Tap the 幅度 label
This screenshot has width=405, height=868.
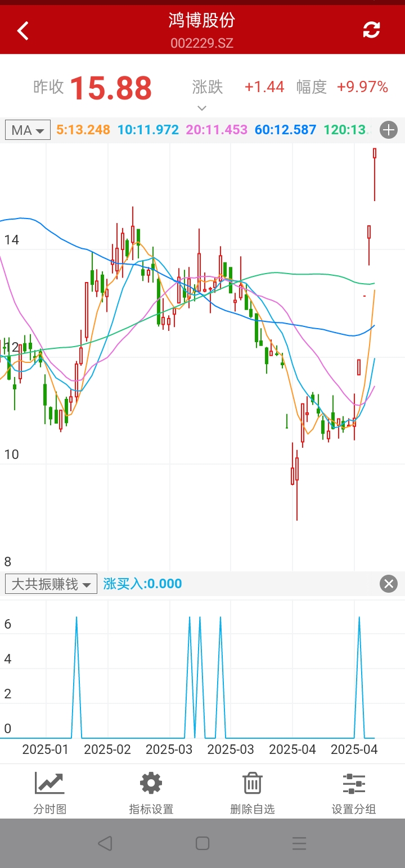click(312, 87)
